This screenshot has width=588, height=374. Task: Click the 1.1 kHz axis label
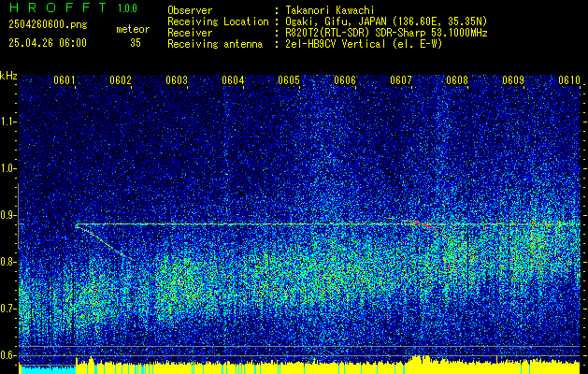point(8,122)
